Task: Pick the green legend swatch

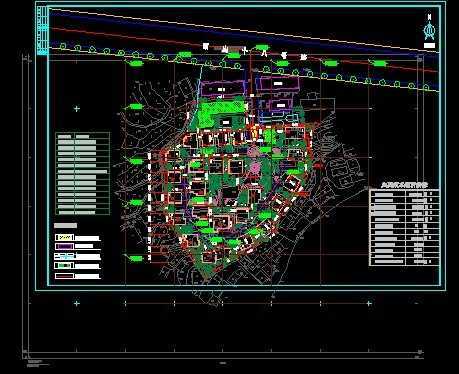Action: point(65,266)
